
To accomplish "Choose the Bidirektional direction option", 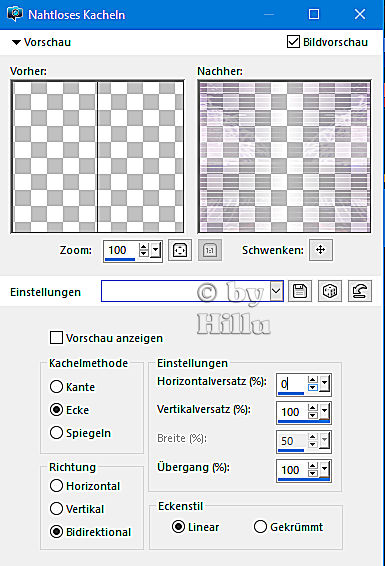I will click(x=56, y=532).
